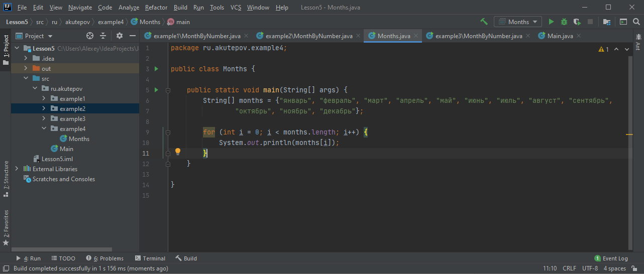The width and height of the screenshot is (644, 274).
Task: Expand External Libraries node
Action: point(17,169)
